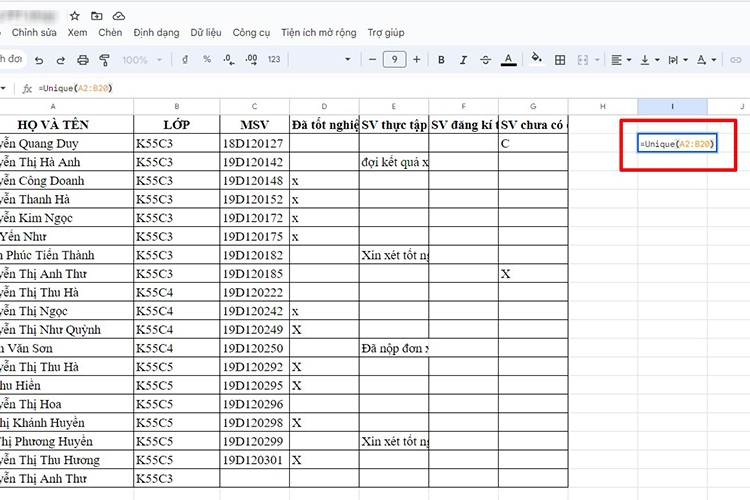
Task: Open the borders tool
Action: pyautogui.click(x=560, y=60)
